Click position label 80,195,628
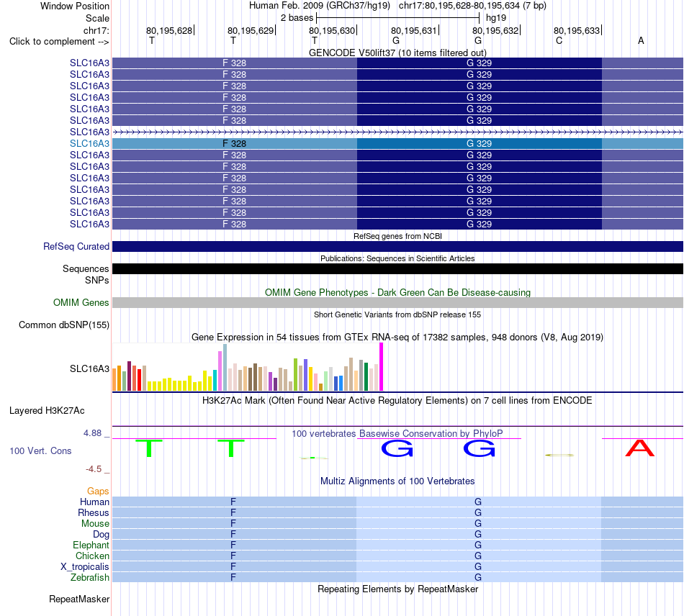 (x=168, y=30)
